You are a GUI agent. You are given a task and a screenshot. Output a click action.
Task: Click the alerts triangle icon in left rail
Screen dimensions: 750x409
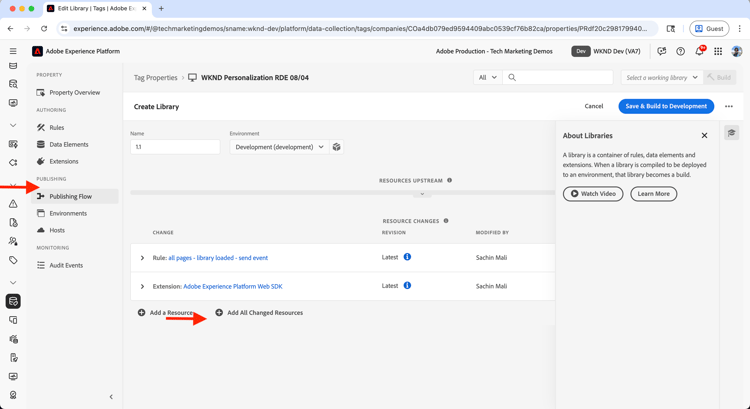click(13, 204)
